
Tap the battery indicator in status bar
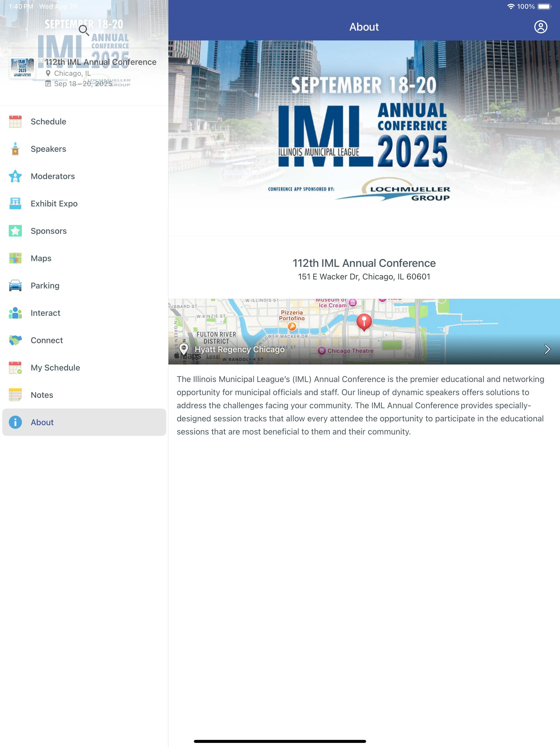coord(544,6)
